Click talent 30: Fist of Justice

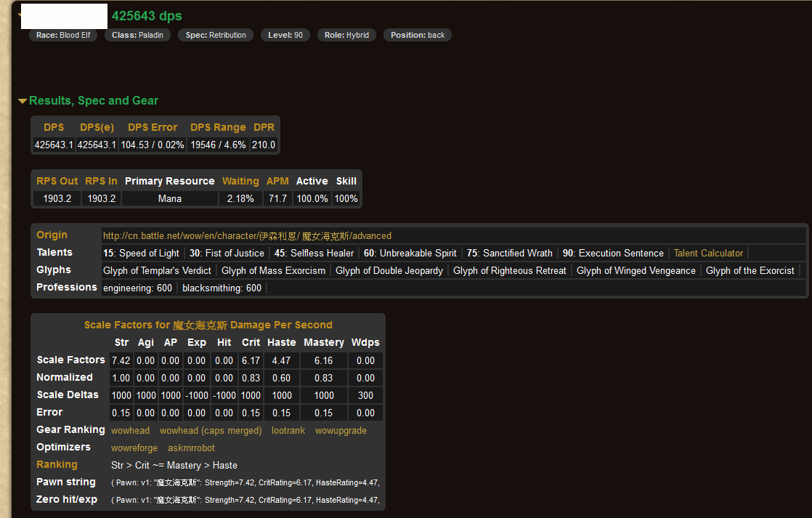227,254
